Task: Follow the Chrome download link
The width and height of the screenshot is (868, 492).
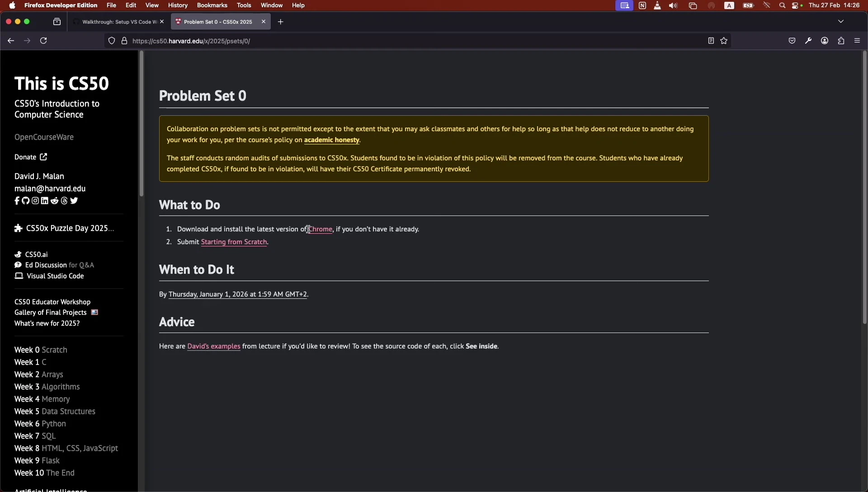Action: (321, 229)
